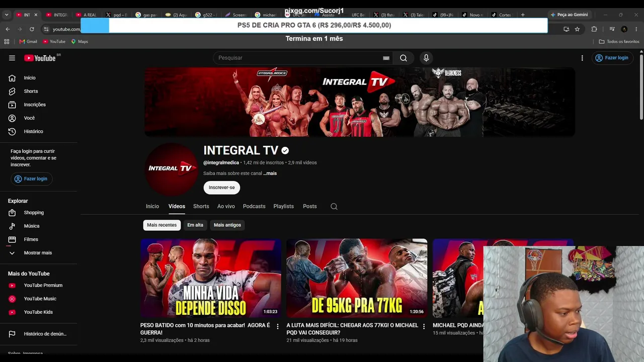The height and width of the screenshot is (362, 644).
Task: Click Fazer login in the top right
Action: point(612,58)
